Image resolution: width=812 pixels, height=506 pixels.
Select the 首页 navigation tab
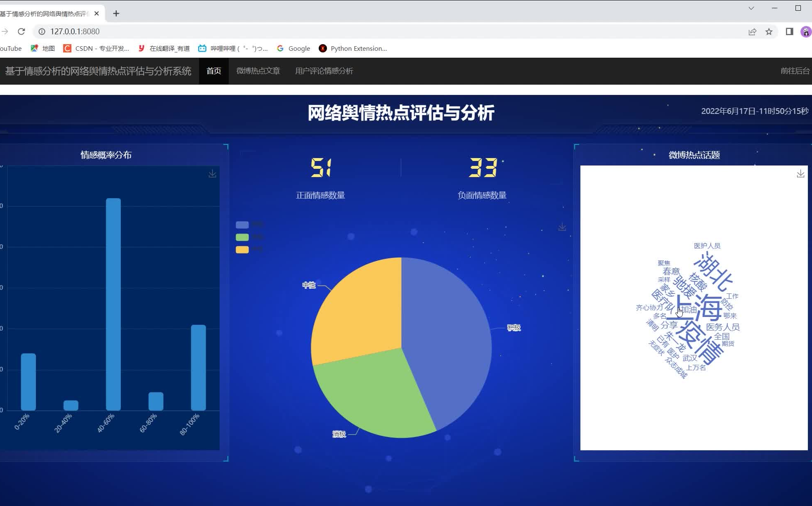214,71
